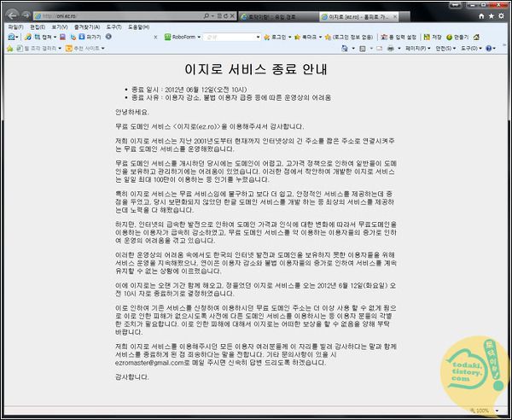512x420 pixels.
Task: Open the Home icon at top right
Action: pyautogui.click(x=481, y=16)
